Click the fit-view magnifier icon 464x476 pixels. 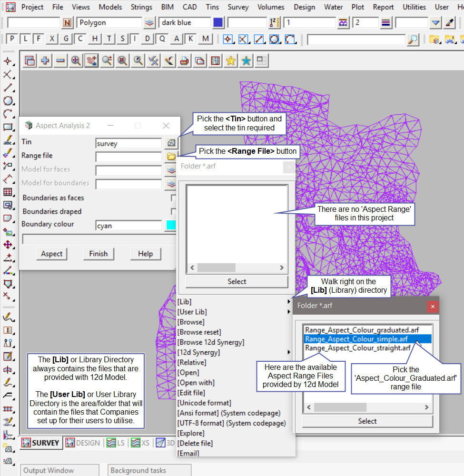[x=76, y=61]
